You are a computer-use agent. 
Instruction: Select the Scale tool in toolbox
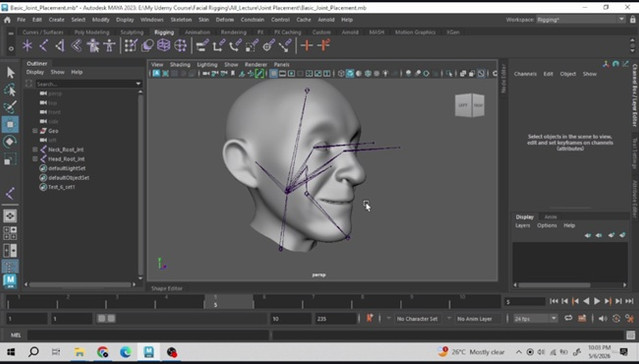click(10, 159)
